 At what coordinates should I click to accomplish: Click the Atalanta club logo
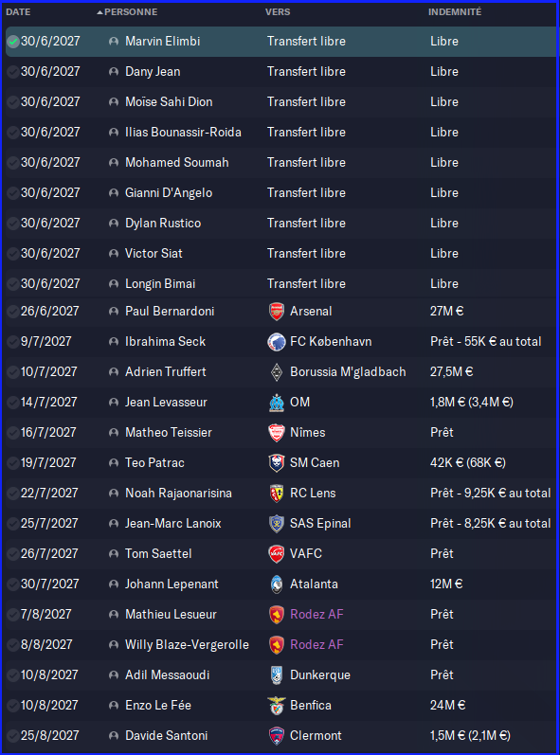(277, 584)
